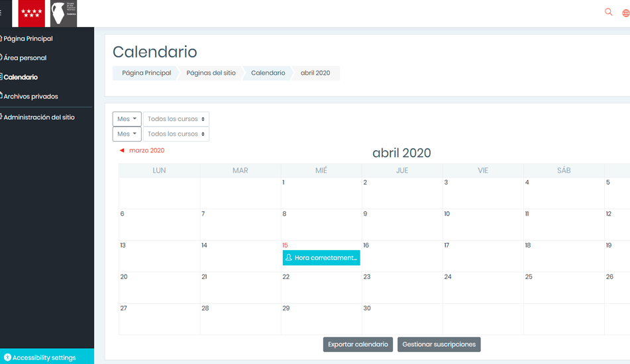The width and height of the screenshot is (630, 364).
Task: Select day 22 in the calendar
Action: pyautogui.click(x=286, y=277)
